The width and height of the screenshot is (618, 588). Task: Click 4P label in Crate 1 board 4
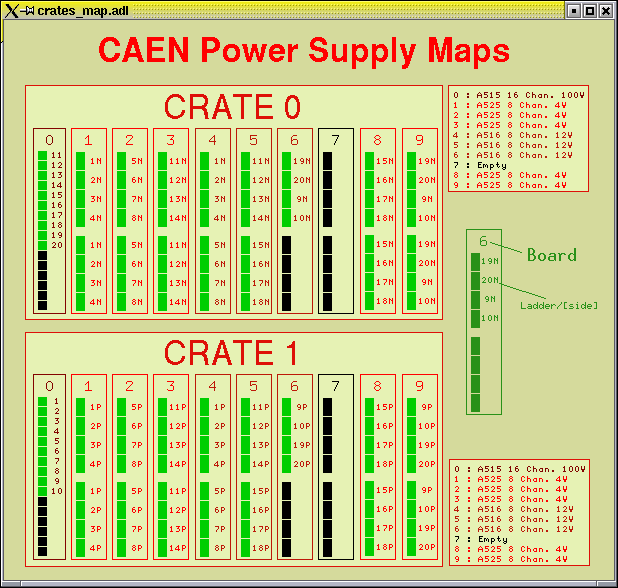(220, 464)
